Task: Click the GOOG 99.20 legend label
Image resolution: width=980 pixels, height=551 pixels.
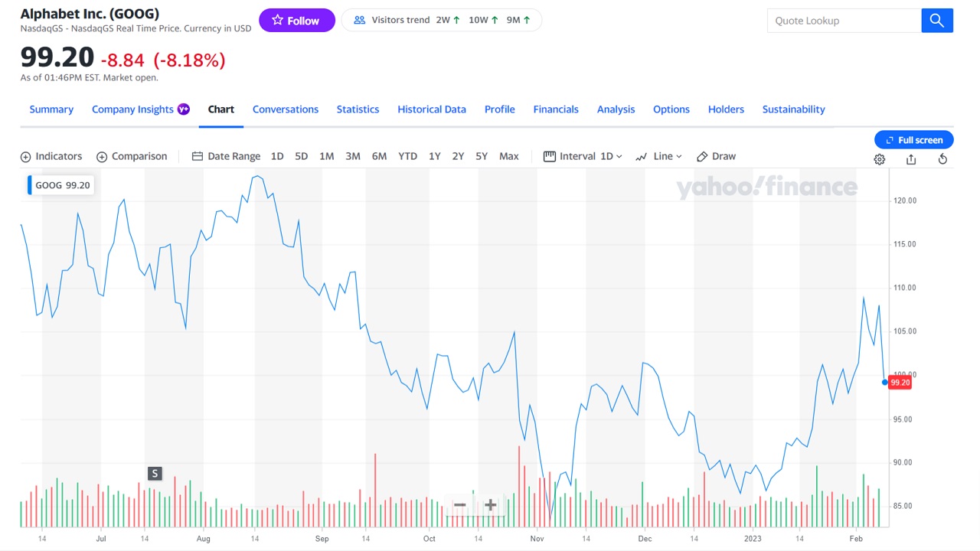Action: tap(62, 185)
